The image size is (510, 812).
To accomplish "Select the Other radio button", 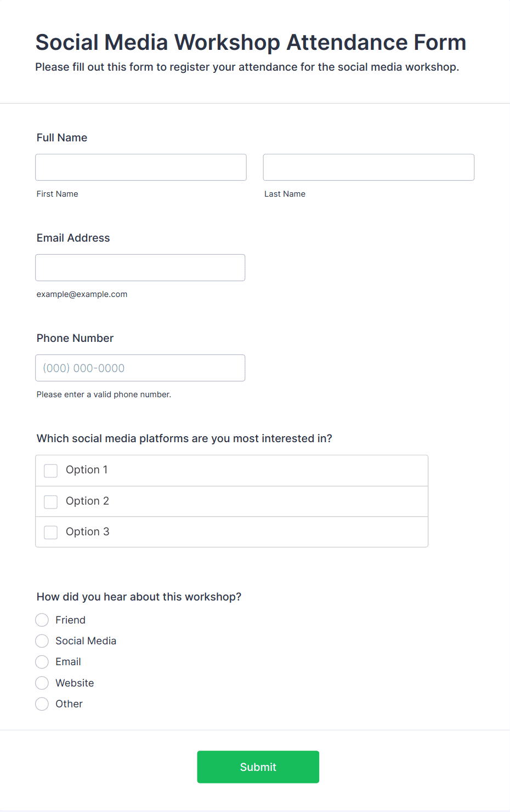I will 42,704.
